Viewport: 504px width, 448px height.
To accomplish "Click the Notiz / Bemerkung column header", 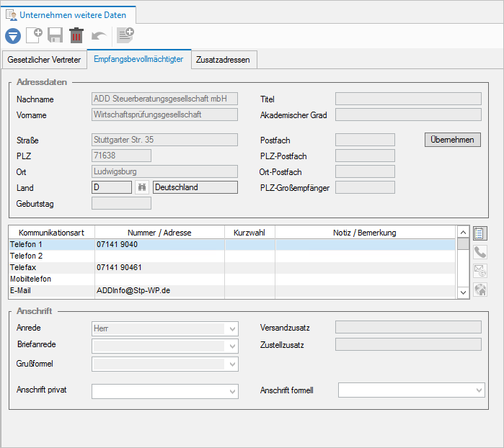I will point(365,233).
